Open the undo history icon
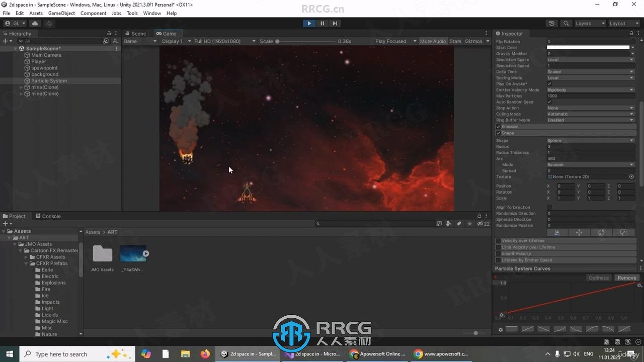 click(x=552, y=23)
